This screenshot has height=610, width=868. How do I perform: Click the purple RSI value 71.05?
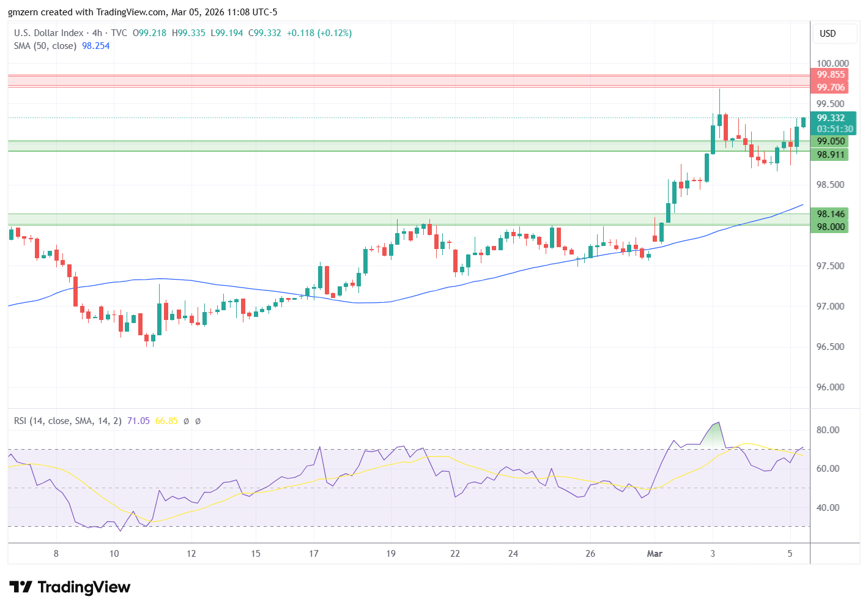point(138,421)
